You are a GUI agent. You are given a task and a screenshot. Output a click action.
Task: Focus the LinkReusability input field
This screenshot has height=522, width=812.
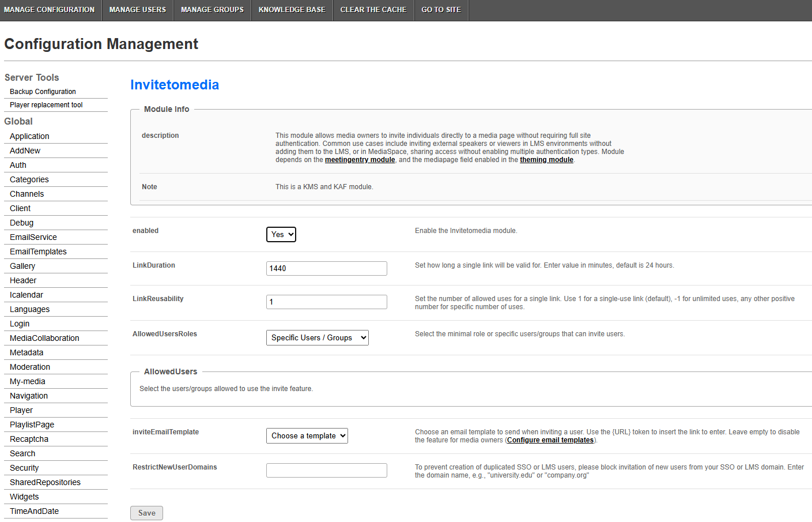pyautogui.click(x=327, y=302)
